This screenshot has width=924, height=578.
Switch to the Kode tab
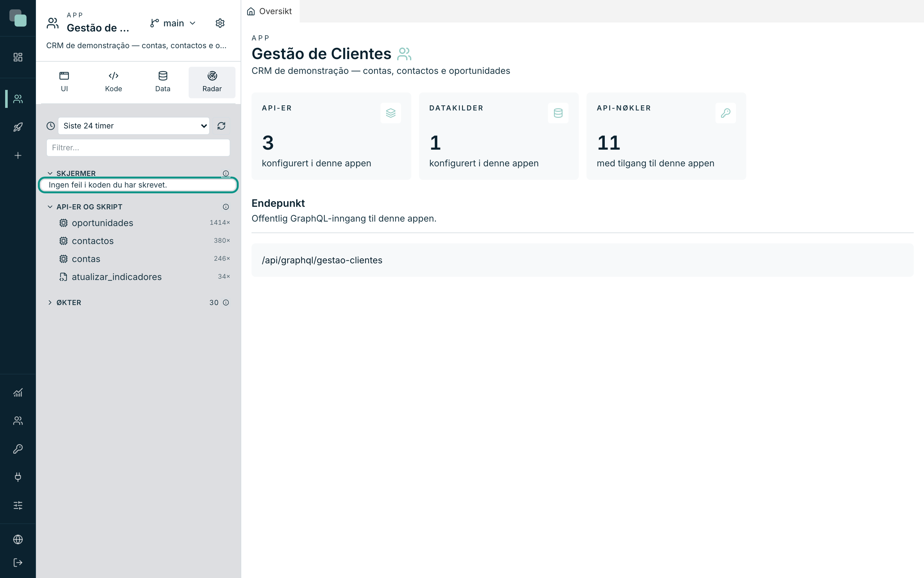click(113, 82)
